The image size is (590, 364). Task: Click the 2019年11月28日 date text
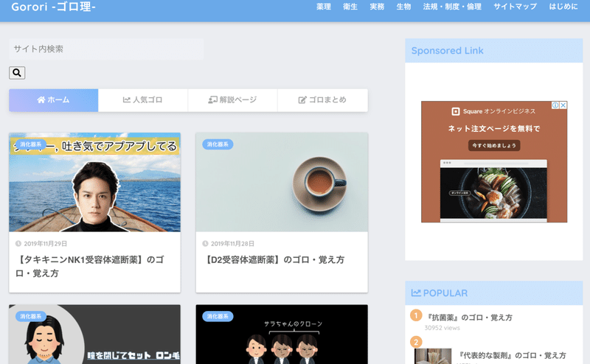[232, 244]
